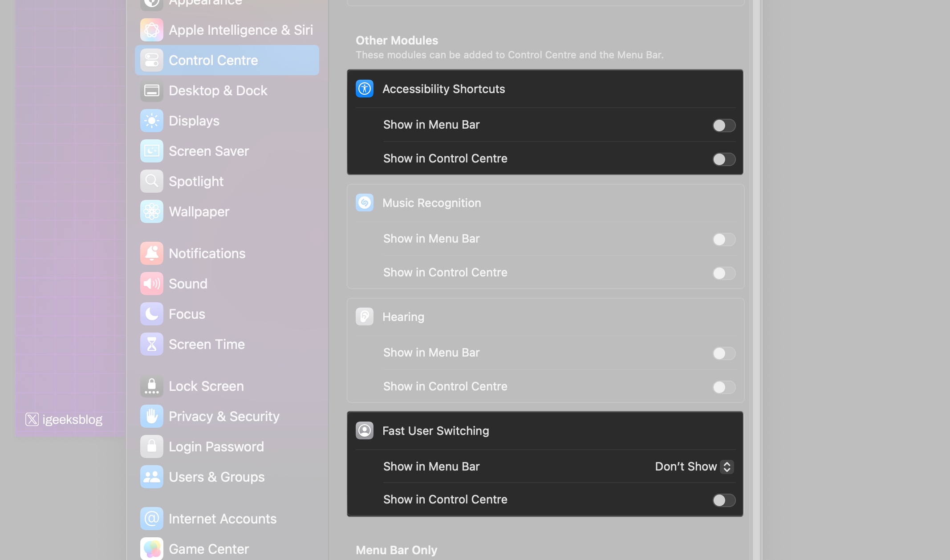950x560 pixels.
Task: Click the Accessibility Shortcuts module icon
Action: (365, 89)
